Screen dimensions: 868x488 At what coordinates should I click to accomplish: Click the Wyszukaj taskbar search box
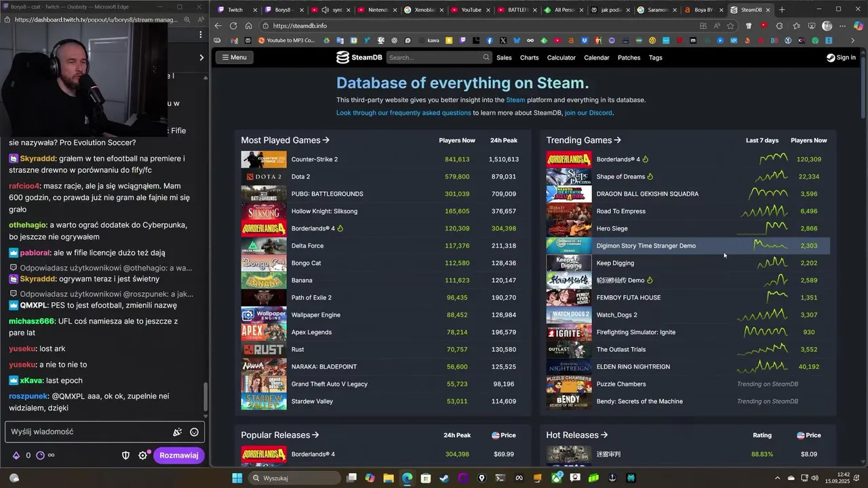(294, 478)
